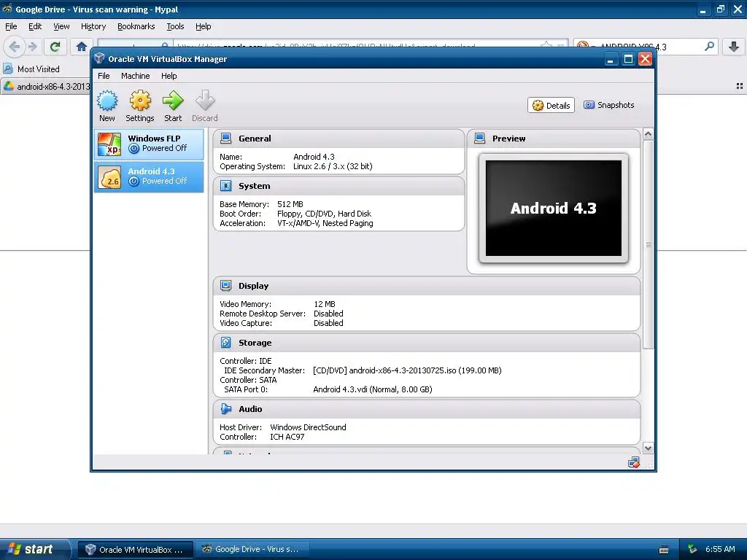This screenshot has height=560, width=747.
Task: Click the Audio section header title
Action: [x=250, y=408]
